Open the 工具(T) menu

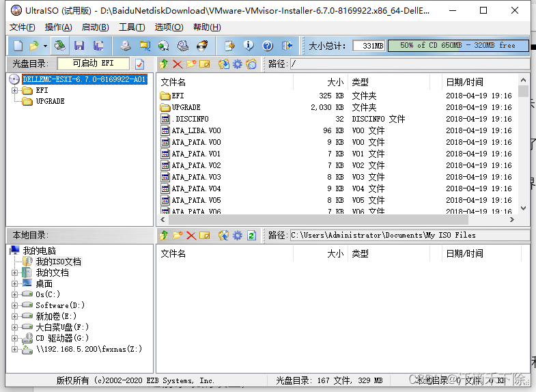tap(132, 27)
